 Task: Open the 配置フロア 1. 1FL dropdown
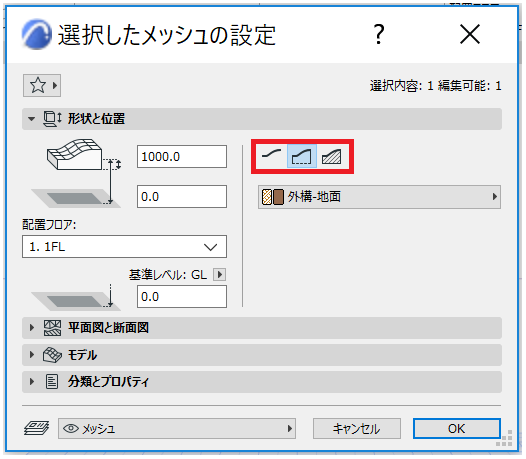(x=124, y=247)
